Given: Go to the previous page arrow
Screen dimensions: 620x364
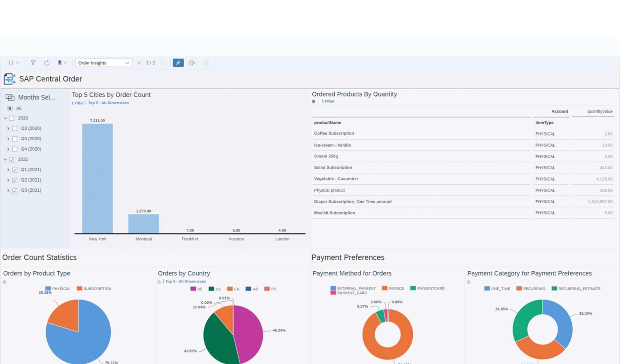Looking at the screenshot, I should pos(139,63).
